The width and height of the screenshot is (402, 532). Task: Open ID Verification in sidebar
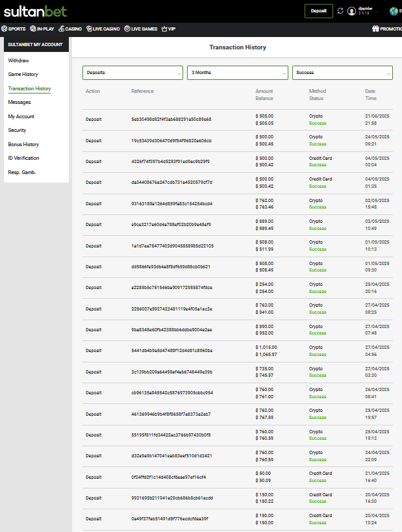coord(23,158)
